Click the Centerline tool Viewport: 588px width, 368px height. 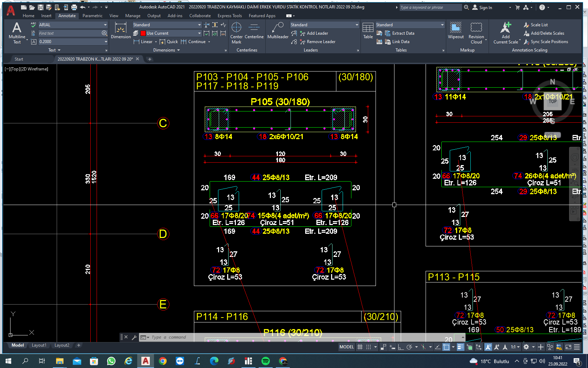click(254, 30)
